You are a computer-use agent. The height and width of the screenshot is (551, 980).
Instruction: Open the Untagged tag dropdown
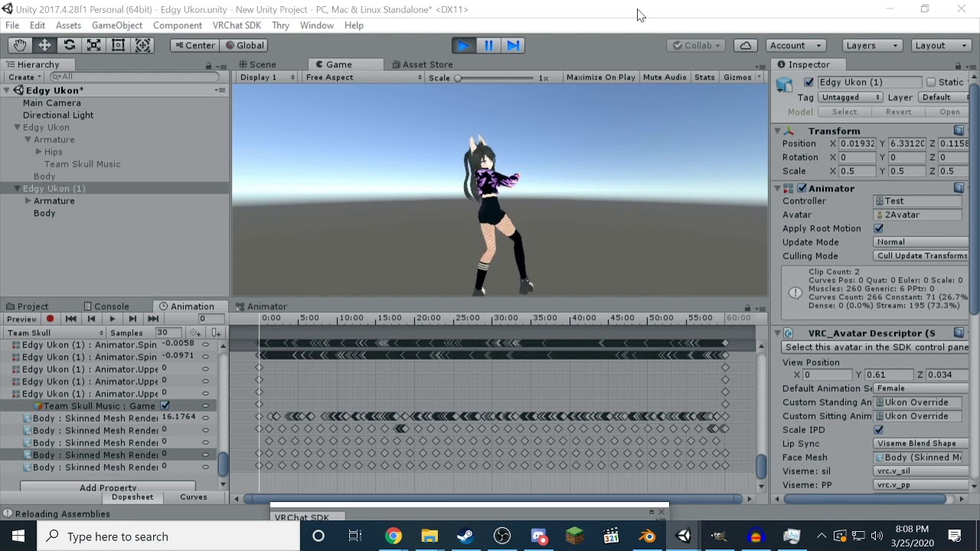850,97
